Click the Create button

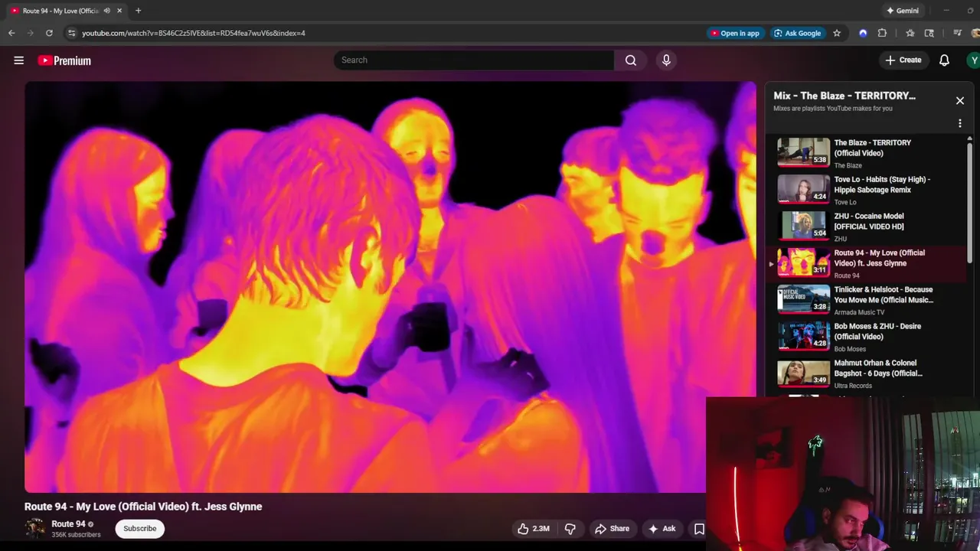903,60
